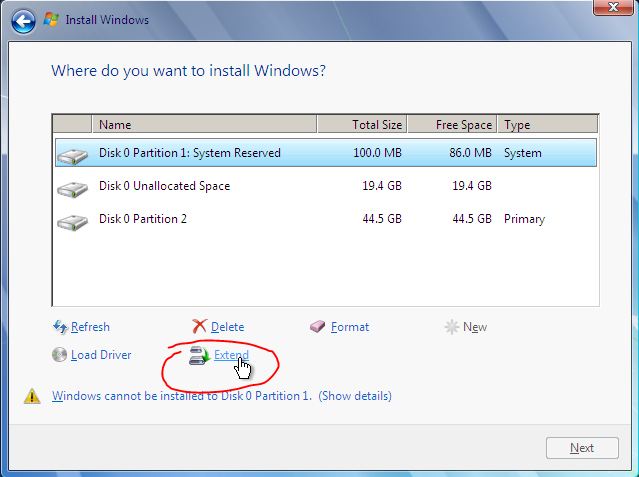Open the Load Driver link
Screen dimensions: 639x477
[101, 355]
